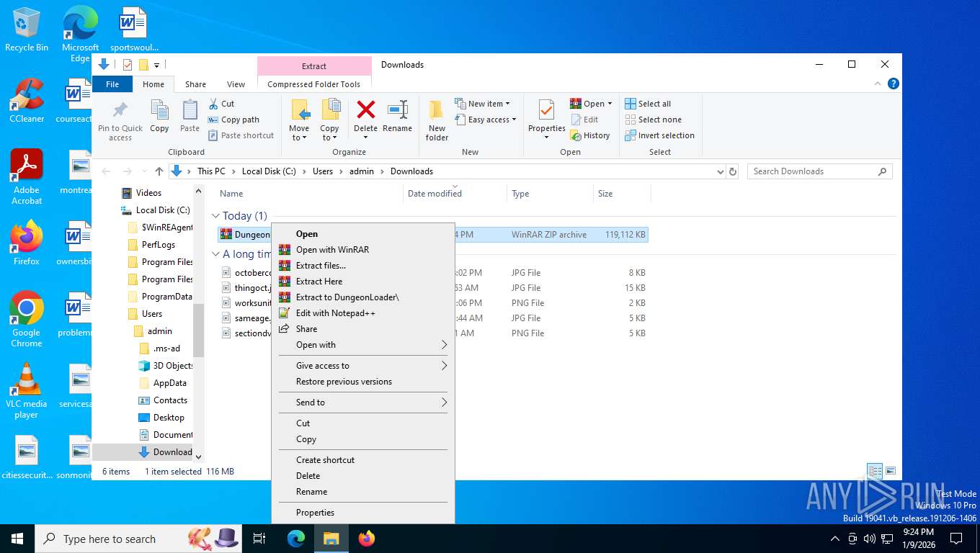Open Google Chrome desktop icon

27,319
